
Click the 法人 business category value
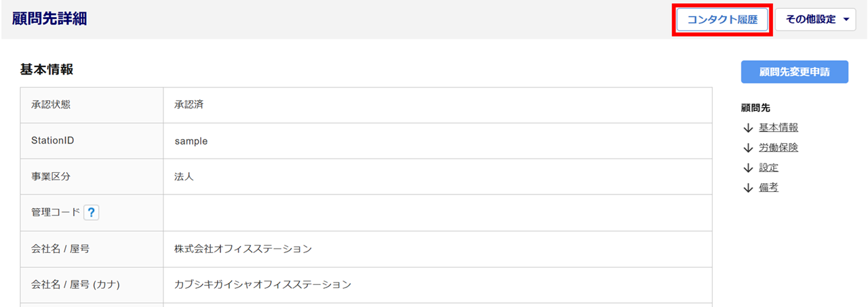coord(184,177)
